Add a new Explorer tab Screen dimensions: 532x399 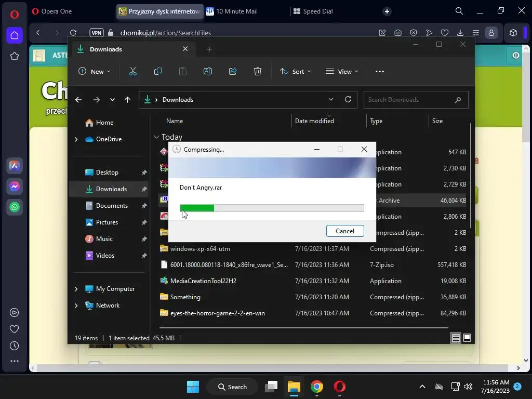(209, 49)
